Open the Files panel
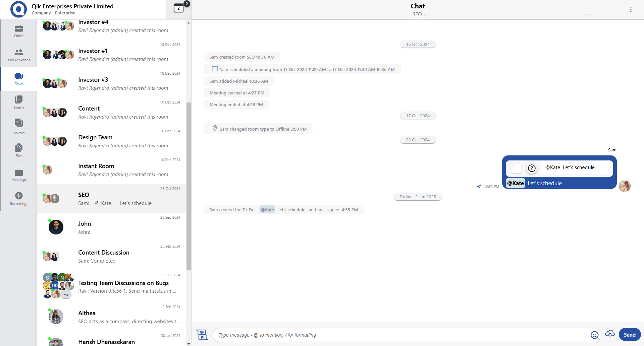 click(19, 150)
